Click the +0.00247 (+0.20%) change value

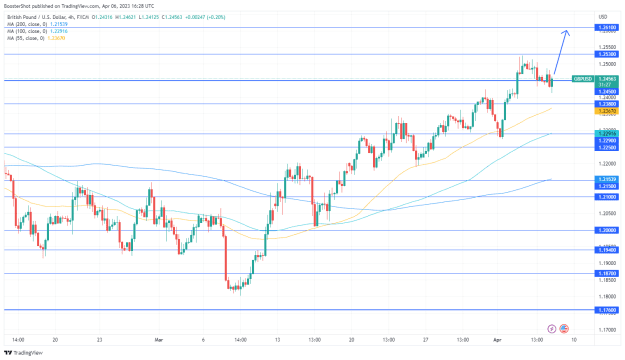206,17
